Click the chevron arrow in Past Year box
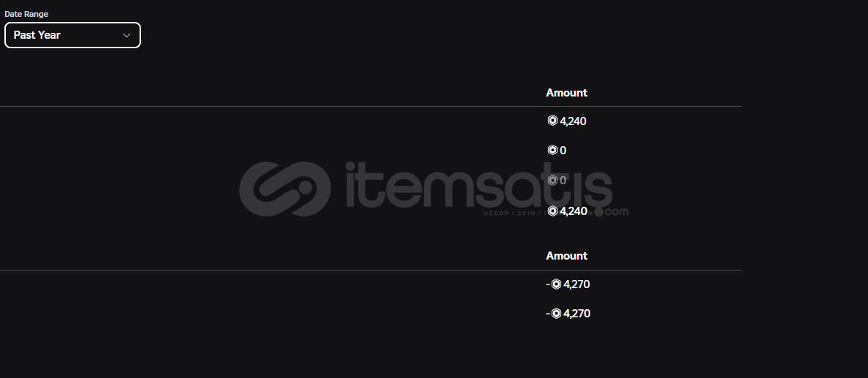Viewport: 868px width, 378px height. [126, 36]
